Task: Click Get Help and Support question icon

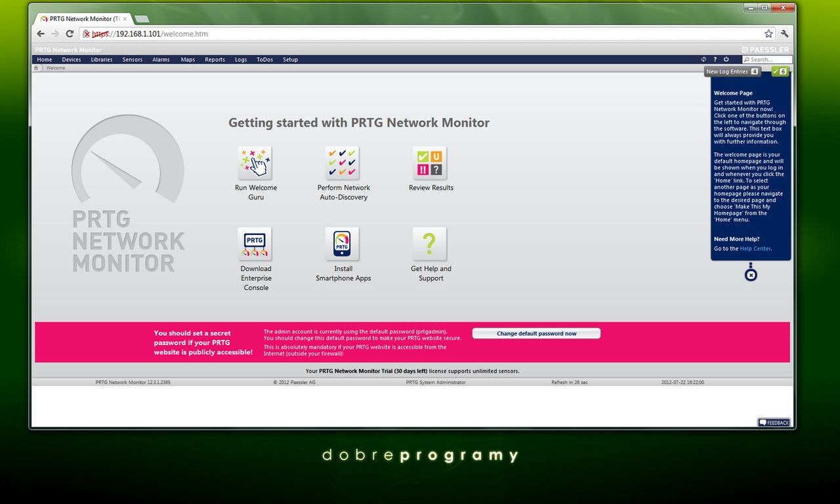Action: click(430, 244)
